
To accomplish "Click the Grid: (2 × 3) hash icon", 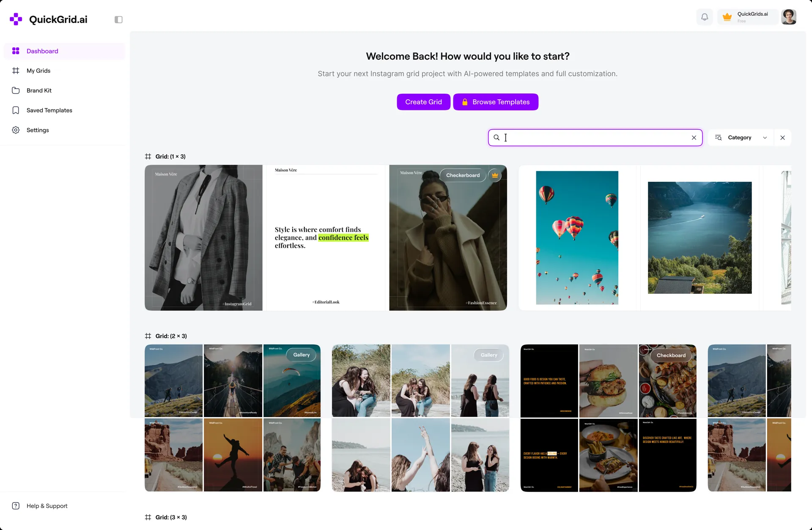I will [x=148, y=336].
